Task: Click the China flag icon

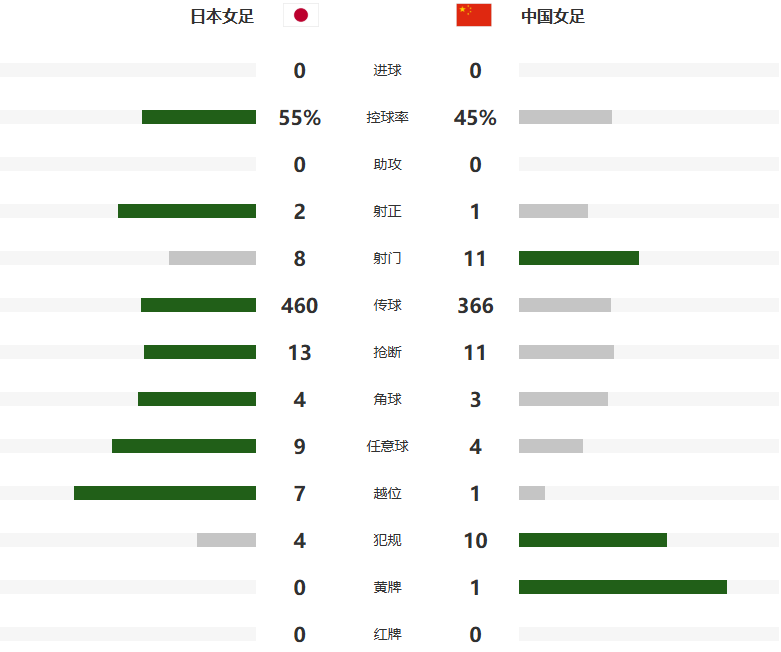Action: 474,15
